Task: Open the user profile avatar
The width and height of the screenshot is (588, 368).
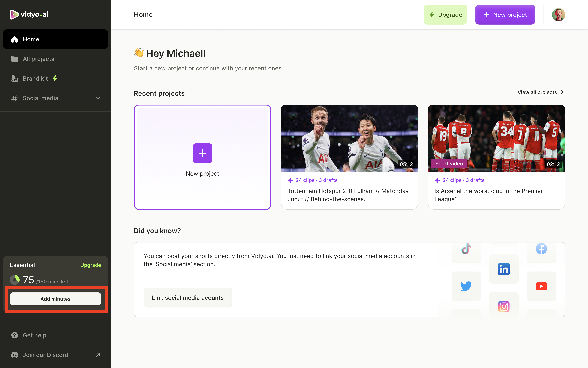Action: [x=558, y=15]
